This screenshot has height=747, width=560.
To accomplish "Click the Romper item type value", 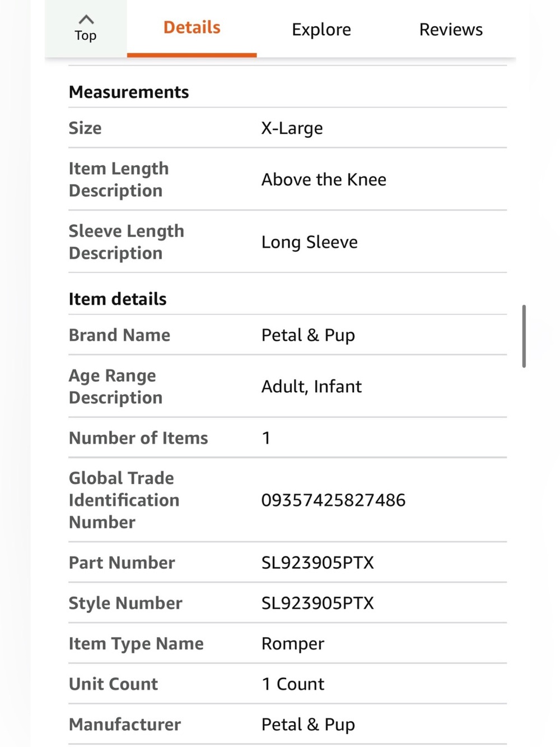I will [x=293, y=644].
